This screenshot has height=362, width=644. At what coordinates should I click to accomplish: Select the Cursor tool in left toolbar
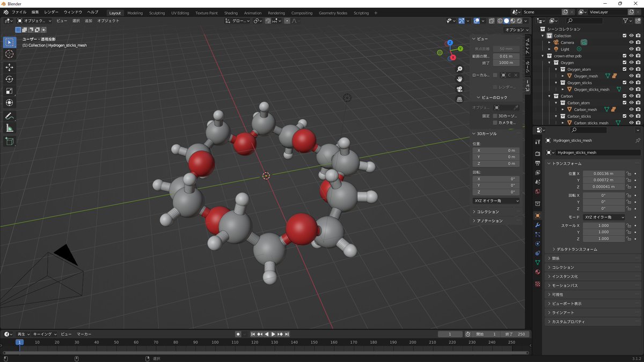(10, 54)
